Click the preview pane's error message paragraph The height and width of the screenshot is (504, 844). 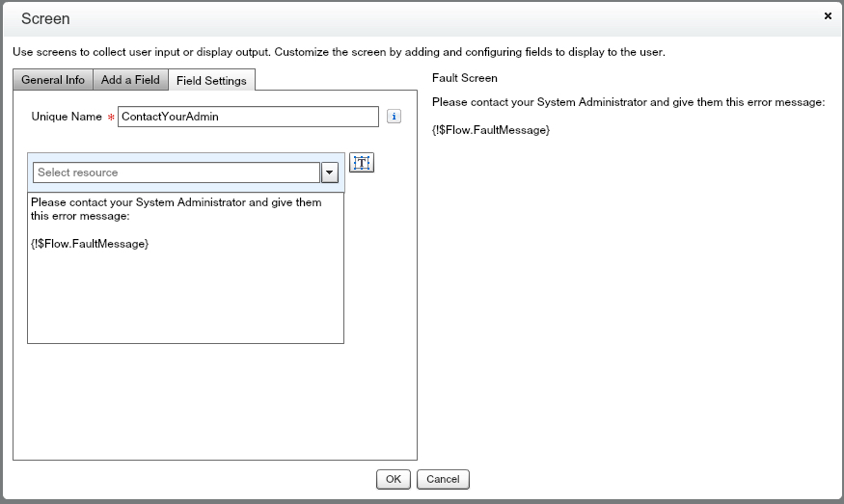tap(628, 102)
